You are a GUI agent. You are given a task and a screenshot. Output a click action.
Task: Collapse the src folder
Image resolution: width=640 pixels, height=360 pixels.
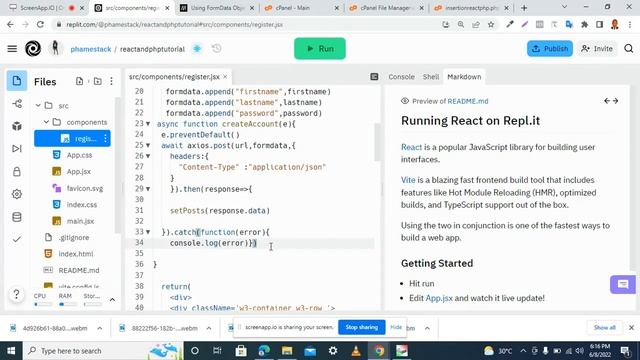pyautogui.click(x=38, y=105)
